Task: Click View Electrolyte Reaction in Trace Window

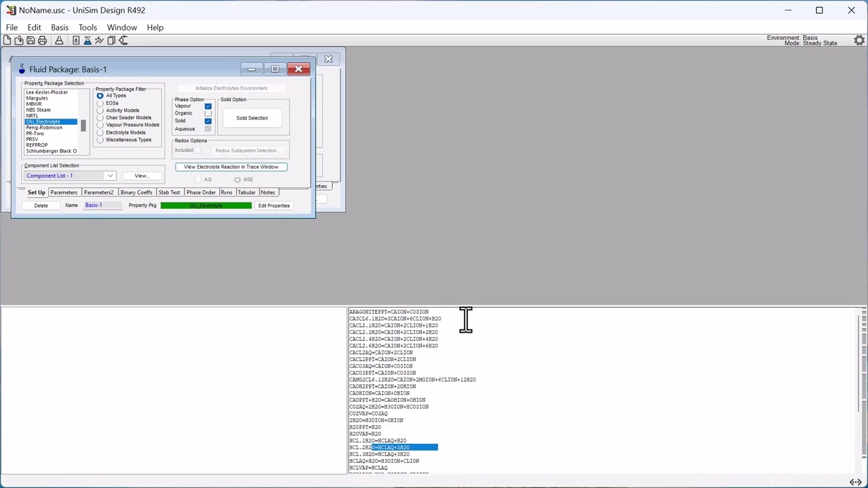Action: (231, 167)
